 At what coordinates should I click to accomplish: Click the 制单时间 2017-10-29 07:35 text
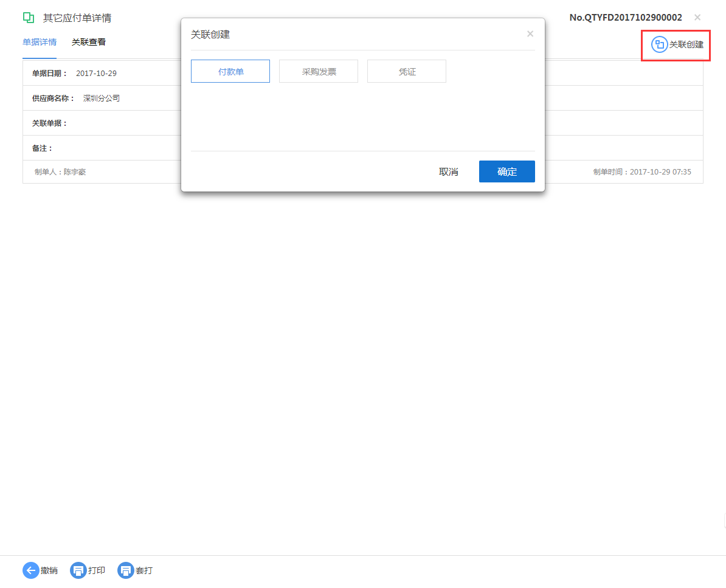642,171
